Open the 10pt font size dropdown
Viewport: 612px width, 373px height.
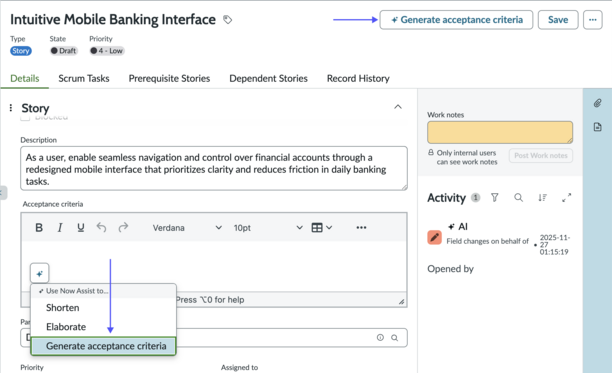point(268,227)
